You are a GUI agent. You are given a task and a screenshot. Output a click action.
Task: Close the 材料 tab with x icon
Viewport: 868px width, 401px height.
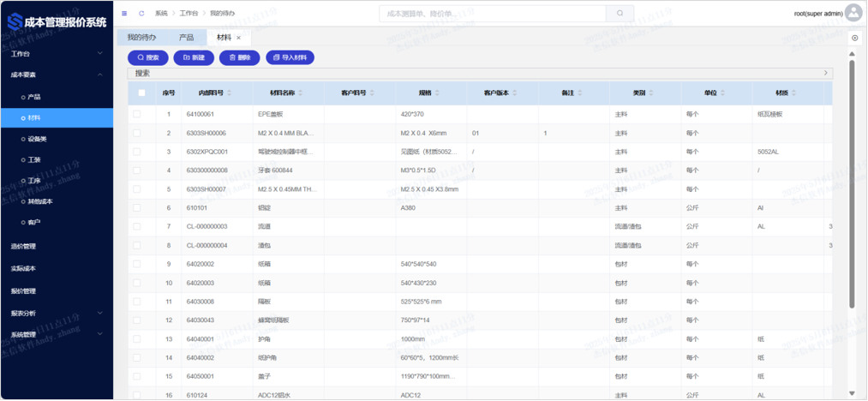click(239, 38)
